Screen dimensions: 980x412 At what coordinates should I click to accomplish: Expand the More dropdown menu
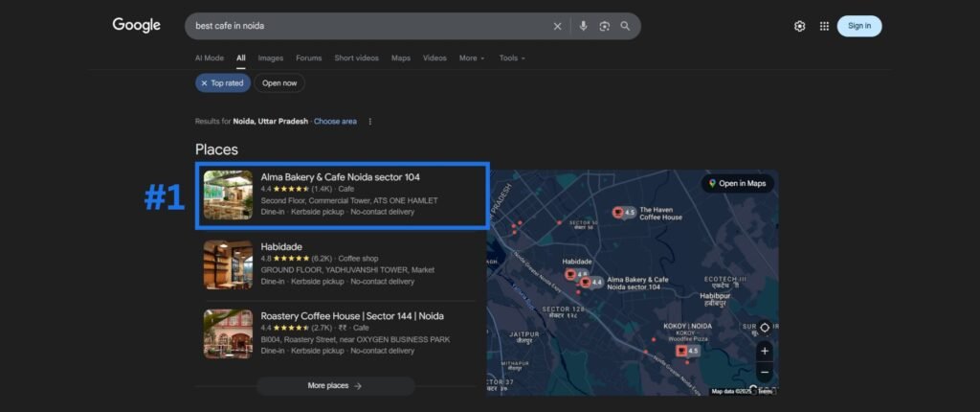coord(471,58)
